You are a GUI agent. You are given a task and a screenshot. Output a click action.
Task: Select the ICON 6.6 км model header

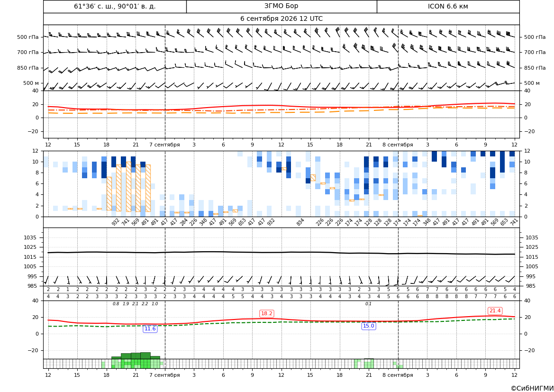click(448, 6)
